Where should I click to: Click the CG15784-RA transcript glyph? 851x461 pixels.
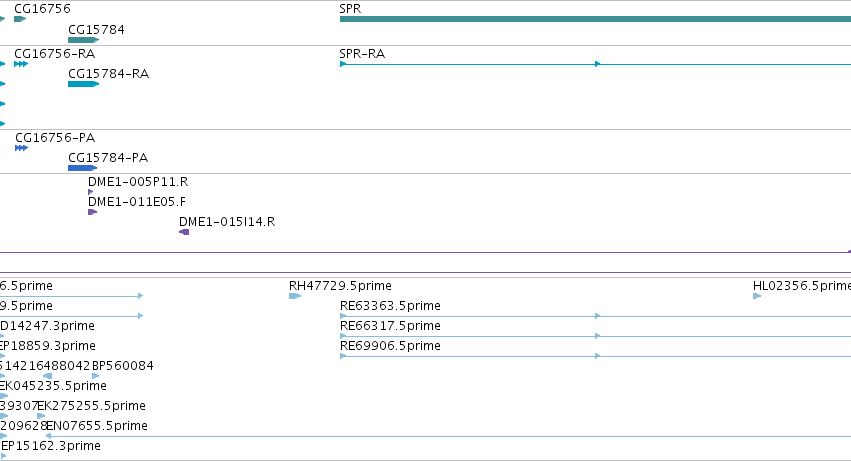click(x=84, y=84)
